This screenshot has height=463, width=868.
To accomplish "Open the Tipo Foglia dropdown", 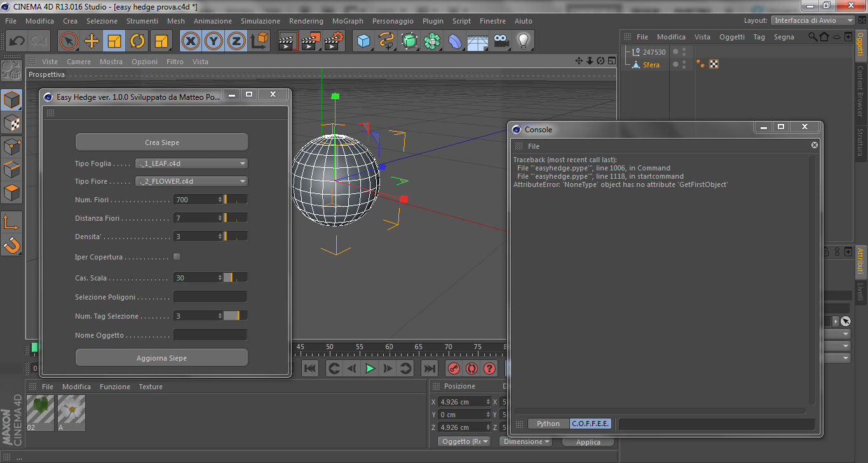I will [x=192, y=163].
